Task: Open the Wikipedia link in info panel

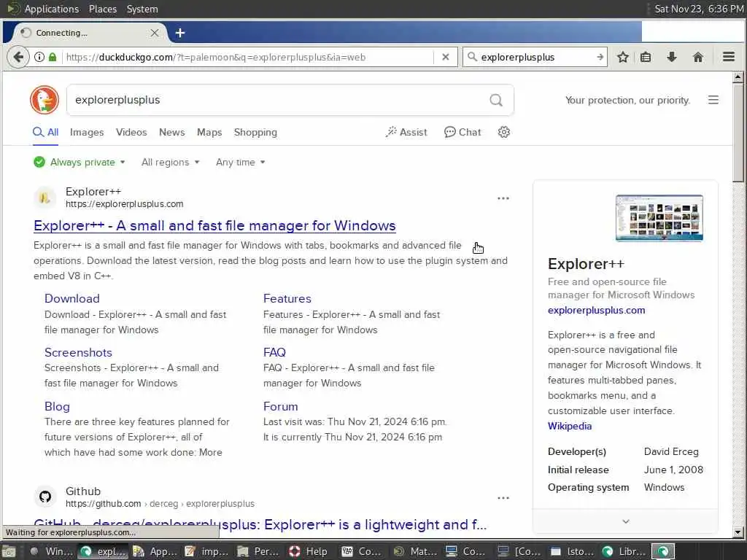Action: 570,426
